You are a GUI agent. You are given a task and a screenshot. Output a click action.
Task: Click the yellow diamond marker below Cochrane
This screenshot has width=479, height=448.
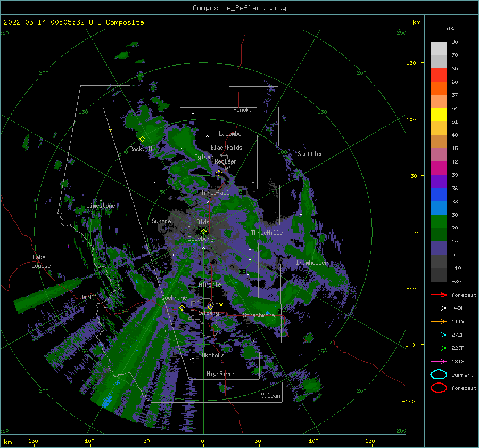[x=182, y=307]
